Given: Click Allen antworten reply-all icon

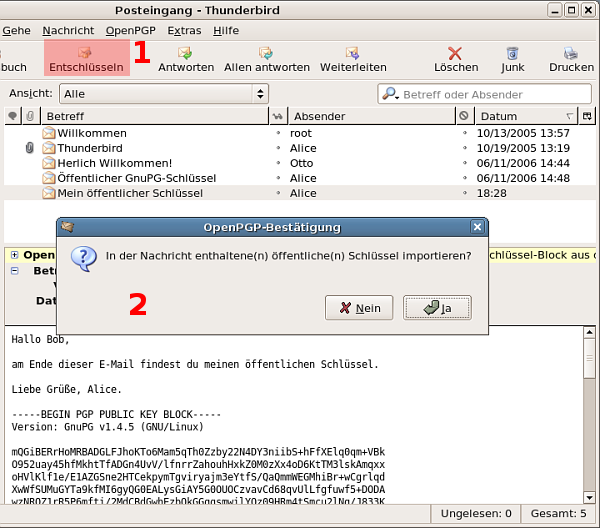Looking at the screenshot, I should (x=266, y=53).
